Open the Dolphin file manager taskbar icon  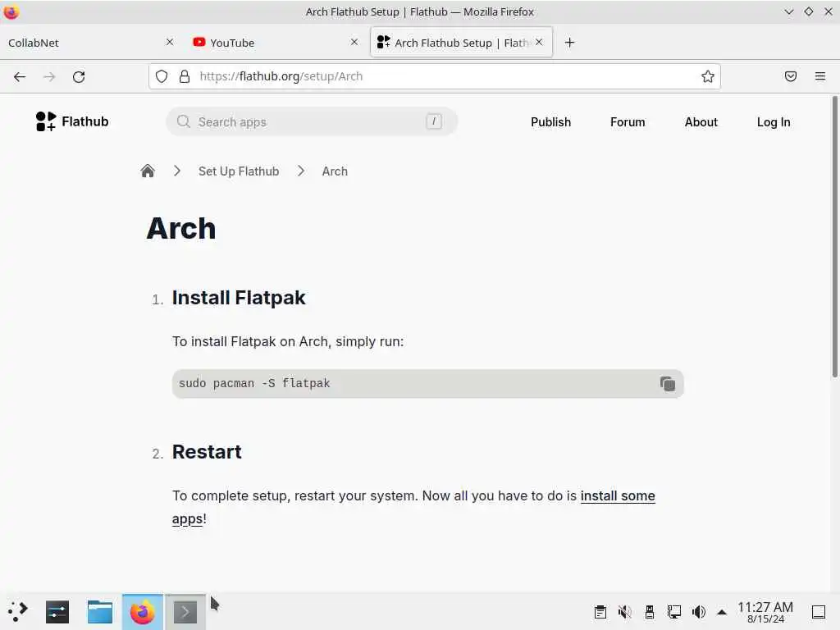tap(99, 612)
